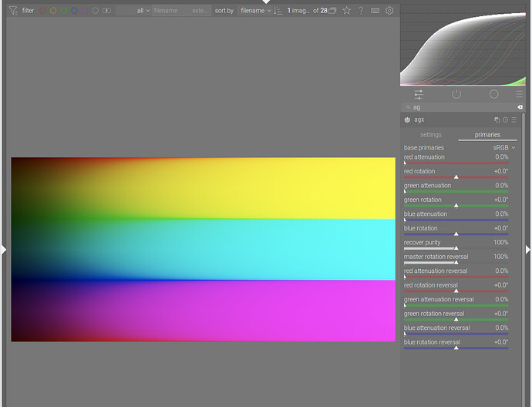Open the keyboard shortcuts icon
The width and height of the screenshot is (532, 407).
[375, 11]
